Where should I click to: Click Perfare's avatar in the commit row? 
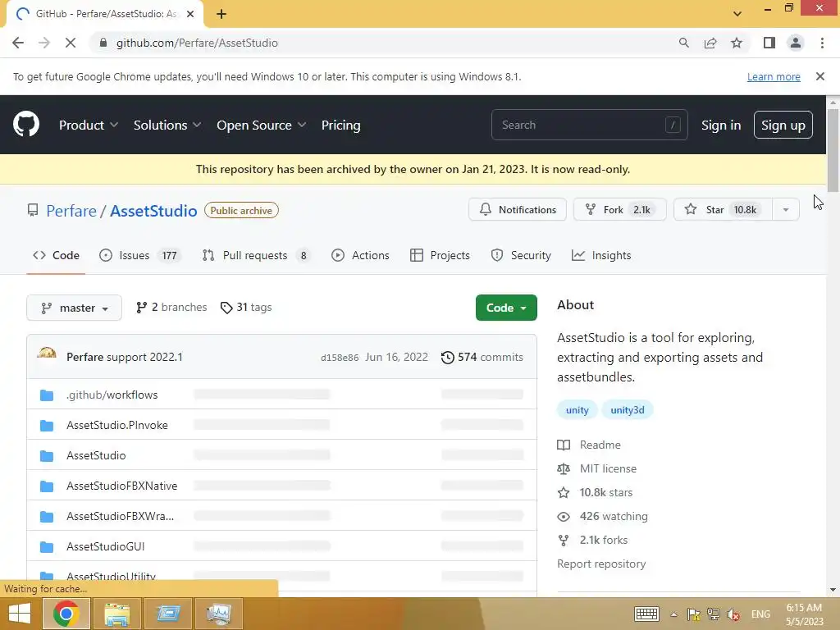pos(47,356)
